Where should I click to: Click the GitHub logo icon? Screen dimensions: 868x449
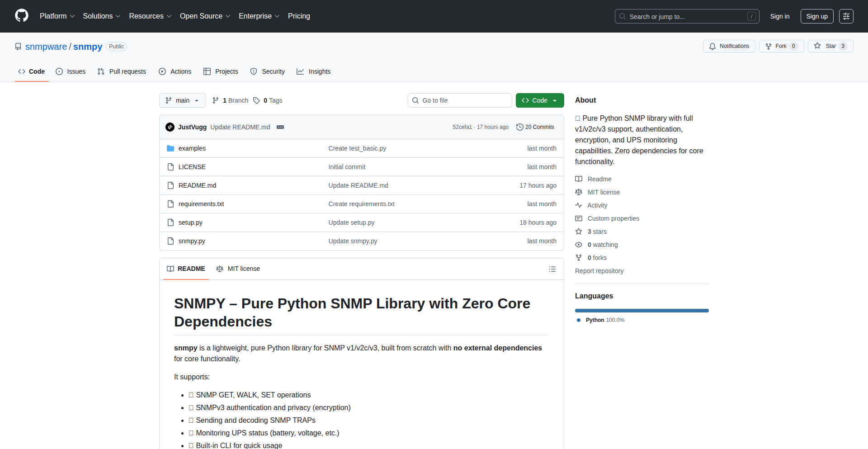(x=22, y=16)
